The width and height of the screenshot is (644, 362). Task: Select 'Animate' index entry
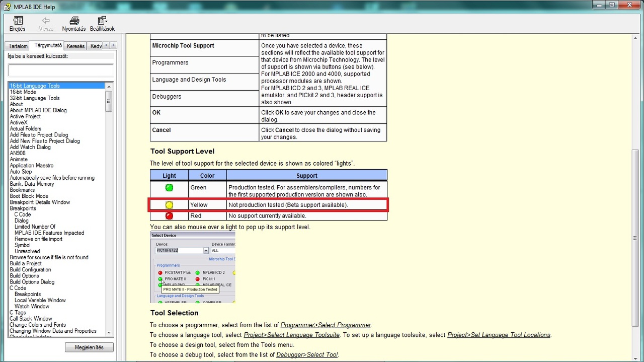tap(19, 160)
